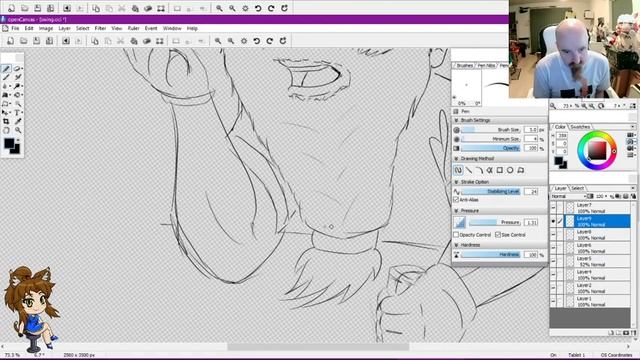
Task: Collapse the Brush Settings section
Action: tap(456, 120)
